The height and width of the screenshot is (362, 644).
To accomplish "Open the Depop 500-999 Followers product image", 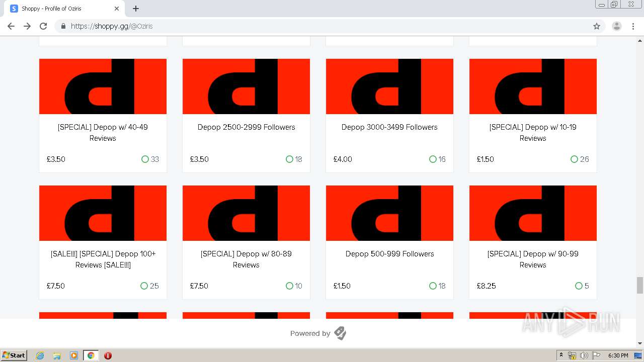I will click(x=389, y=213).
